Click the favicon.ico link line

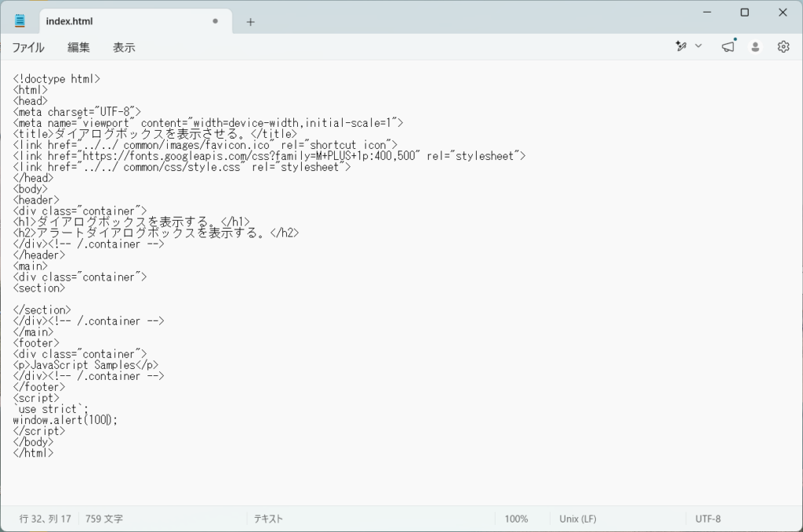click(x=205, y=145)
